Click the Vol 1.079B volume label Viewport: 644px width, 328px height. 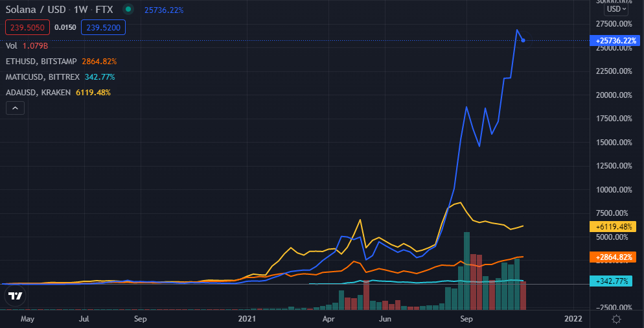(27, 45)
